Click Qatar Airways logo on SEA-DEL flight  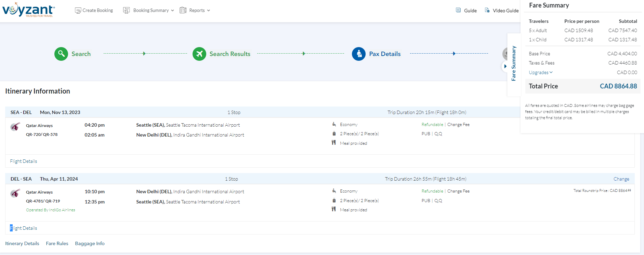coord(15,127)
